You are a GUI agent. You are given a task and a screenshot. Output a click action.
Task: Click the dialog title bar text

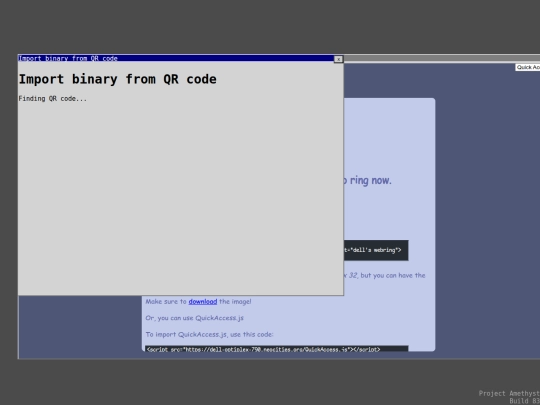[68, 58]
